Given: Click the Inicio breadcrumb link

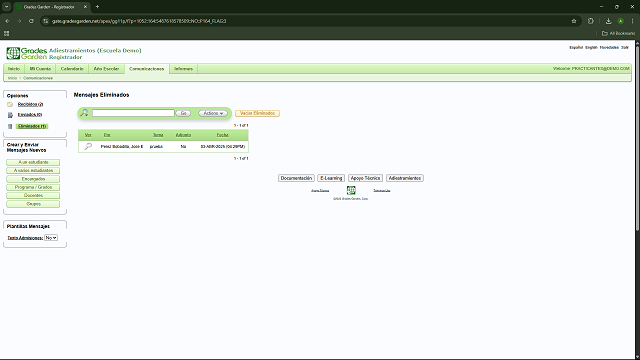Looking at the screenshot, I should coord(12,78).
